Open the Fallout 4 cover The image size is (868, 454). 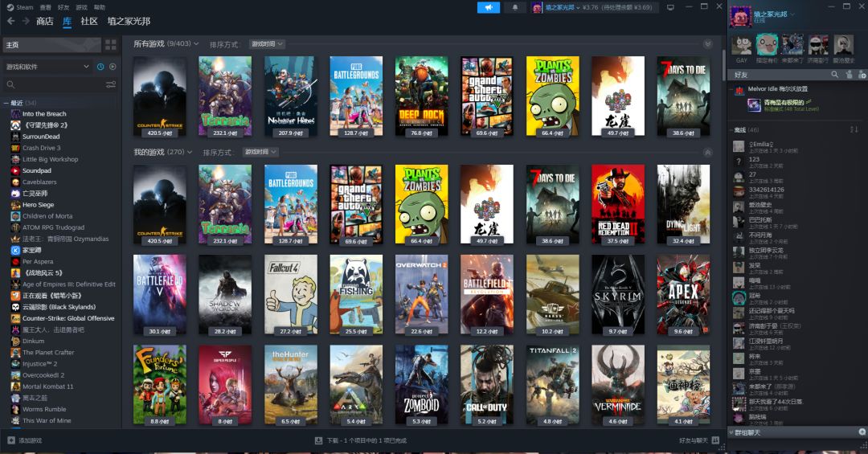pyautogui.click(x=291, y=294)
